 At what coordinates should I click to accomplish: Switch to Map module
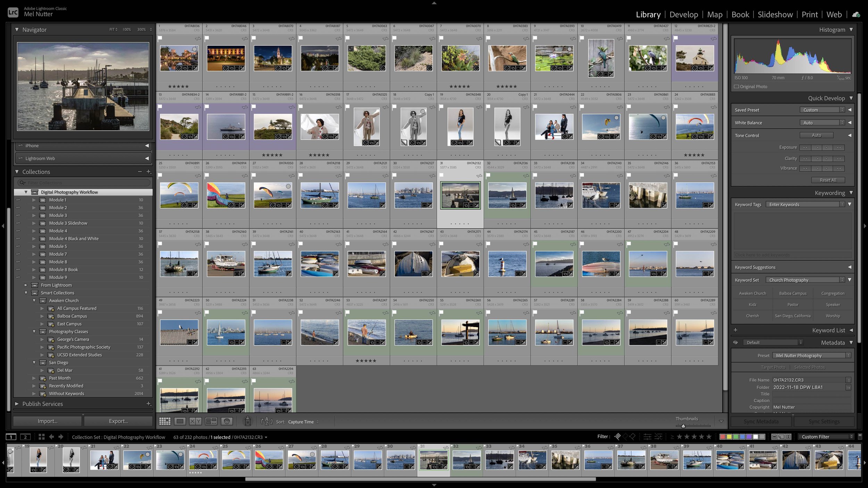pos(715,15)
